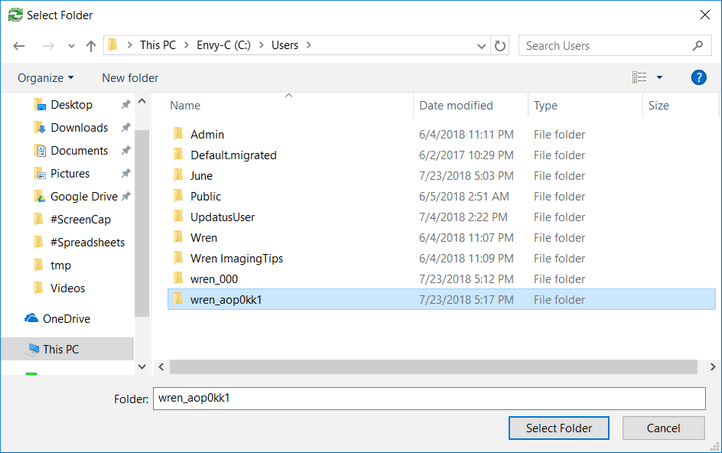Click the Select Folder button
The width and height of the screenshot is (722, 453).
click(559, 428)
